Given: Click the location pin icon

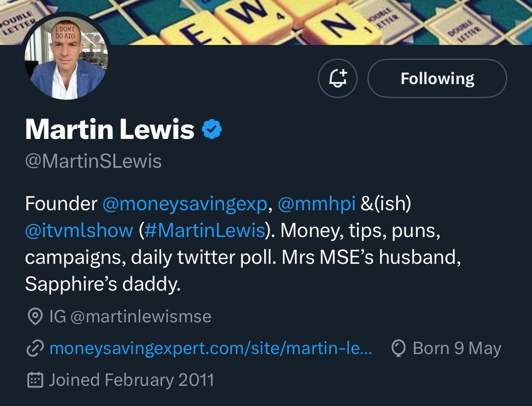Looking at the screenshot, I should click(x=35, y=317).
